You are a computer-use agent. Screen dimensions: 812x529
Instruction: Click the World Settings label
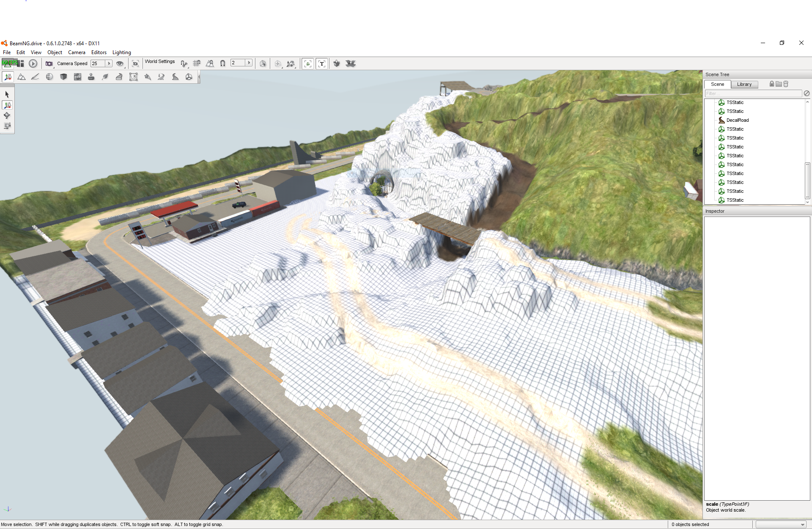pyautogui.click(x=160, y=62)
